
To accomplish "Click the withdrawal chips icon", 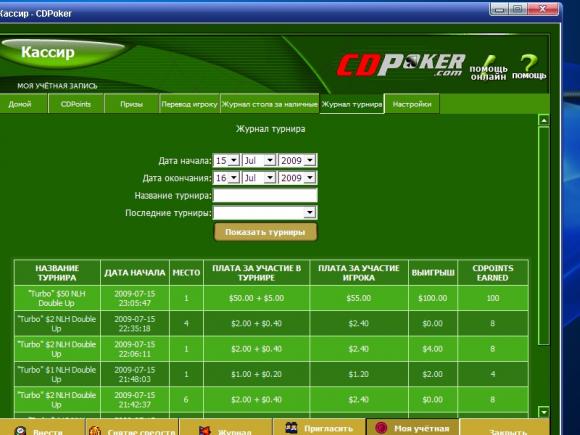I will (x=95, y=431).
